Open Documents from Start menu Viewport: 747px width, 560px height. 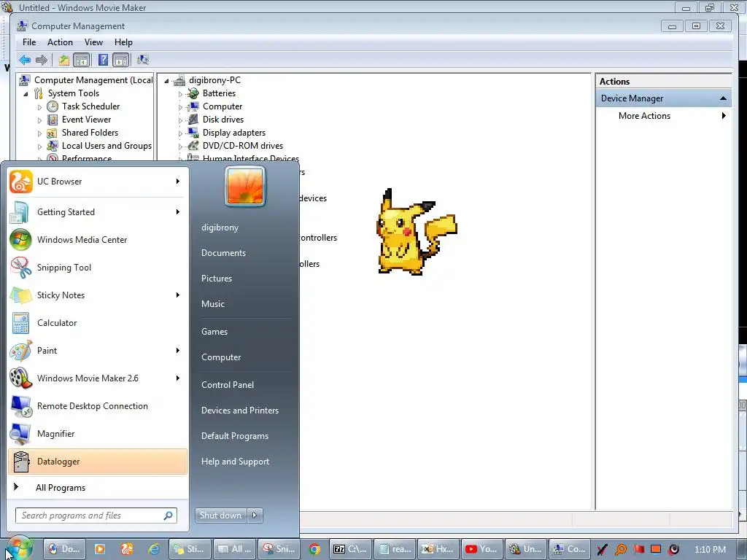pyautogui.click(x=223, y=253)
